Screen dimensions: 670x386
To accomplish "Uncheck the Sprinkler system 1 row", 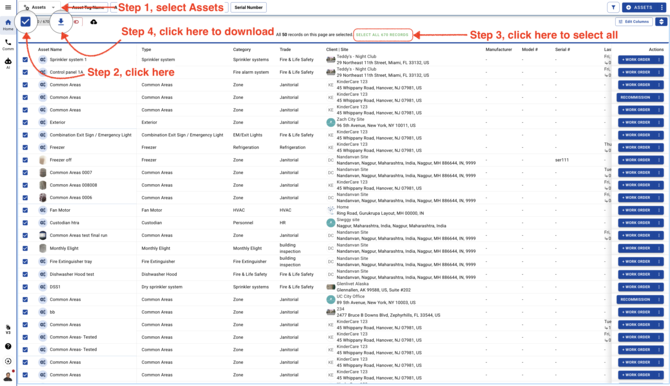I will coord(25,60).
